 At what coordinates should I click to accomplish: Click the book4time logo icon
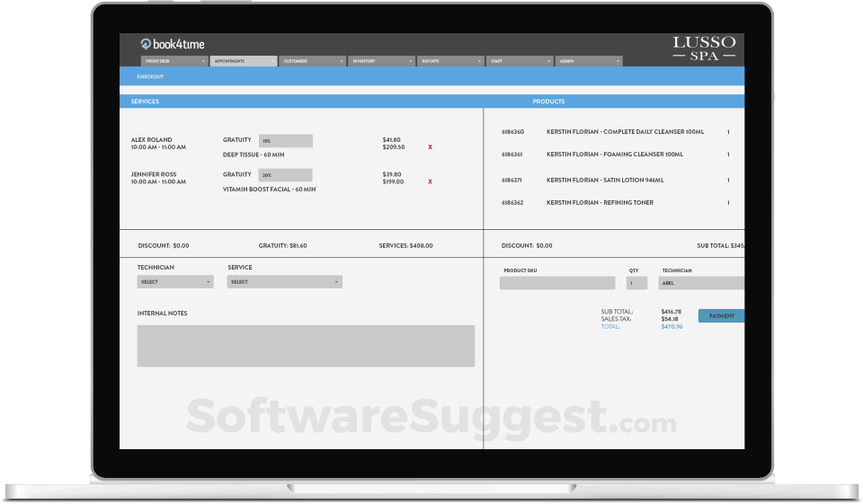pos(146,43)
